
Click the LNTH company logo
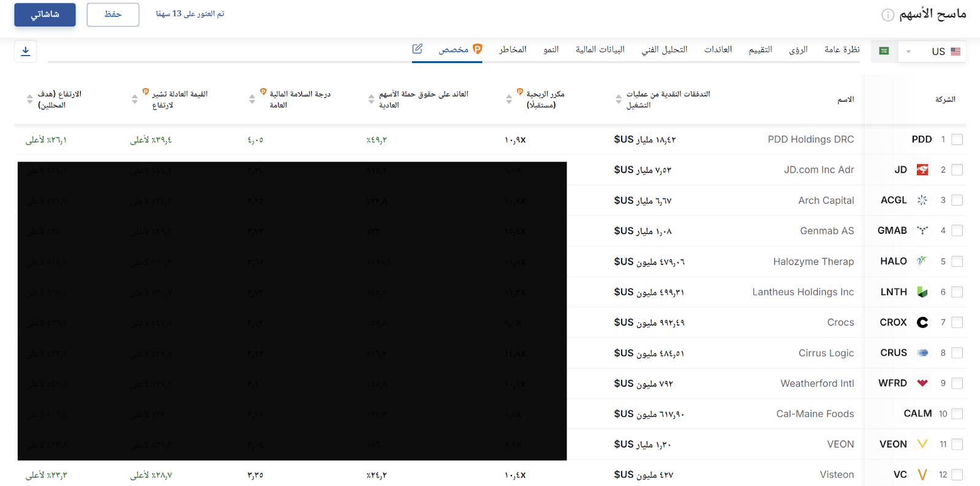(x=922, y=292)
